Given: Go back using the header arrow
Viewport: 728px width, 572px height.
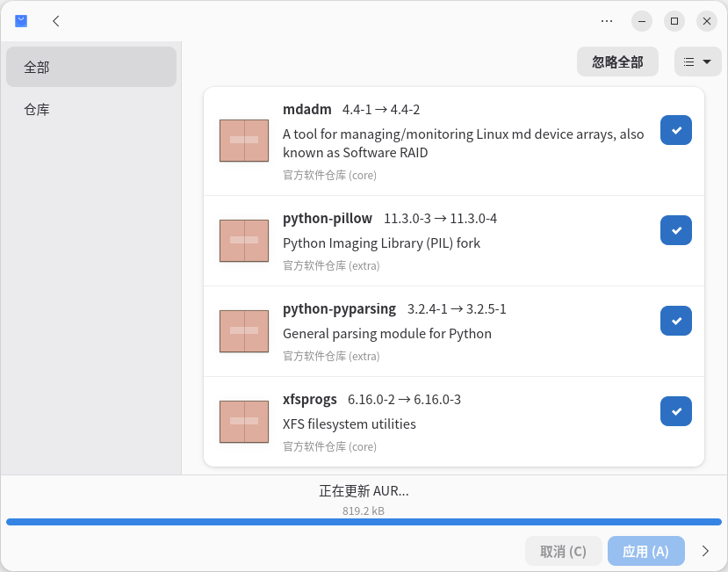Looking at the screenshot, I should pyautogui.click(x=56, y=21).
